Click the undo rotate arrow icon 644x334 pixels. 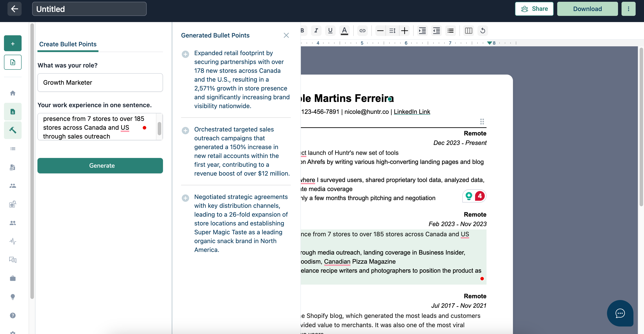click(x=483, y=30)
